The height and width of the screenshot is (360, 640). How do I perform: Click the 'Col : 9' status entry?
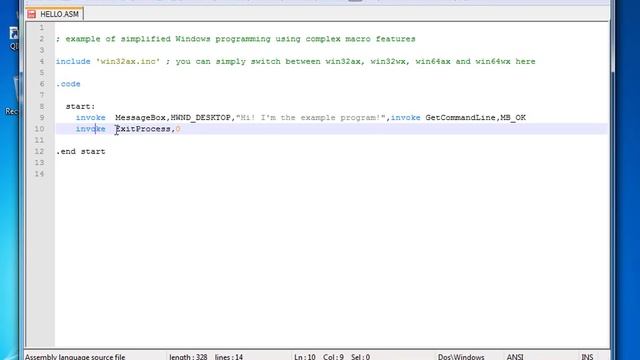click(333, 357)
